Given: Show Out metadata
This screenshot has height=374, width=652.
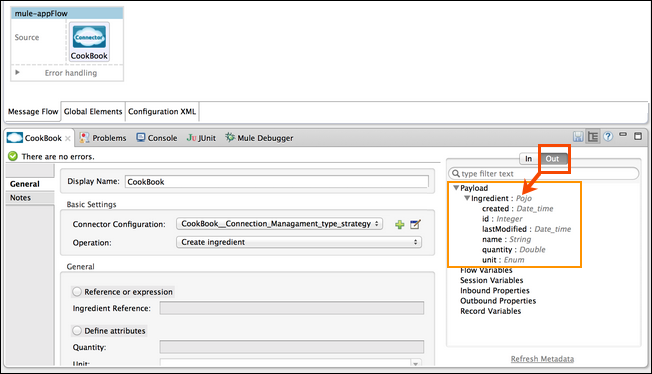Looking at the screenshot, I should point(552,159).
